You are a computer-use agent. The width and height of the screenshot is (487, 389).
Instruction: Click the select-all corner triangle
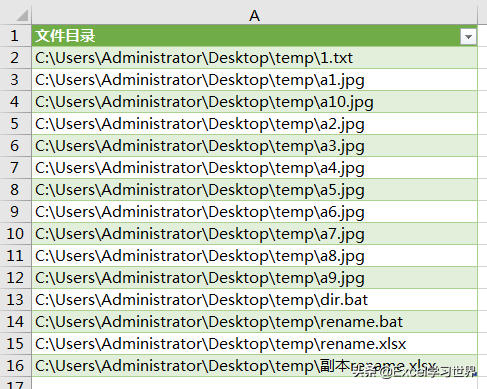(22, 15)
